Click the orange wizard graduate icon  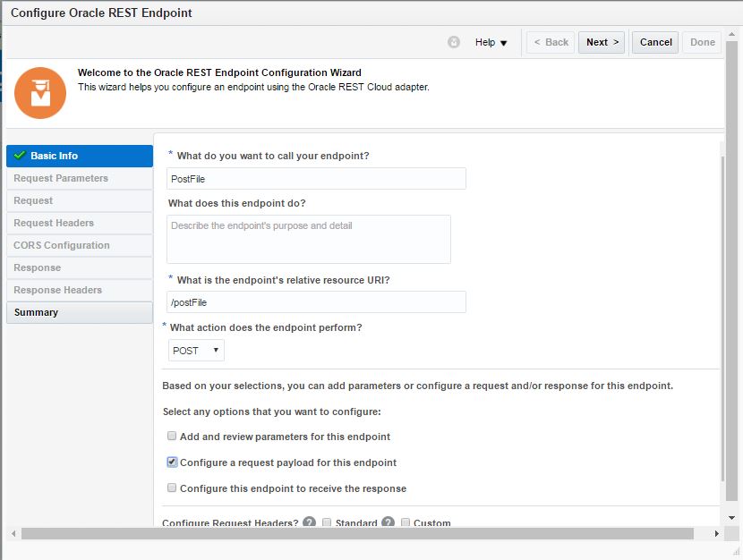[x=40, y=93]
